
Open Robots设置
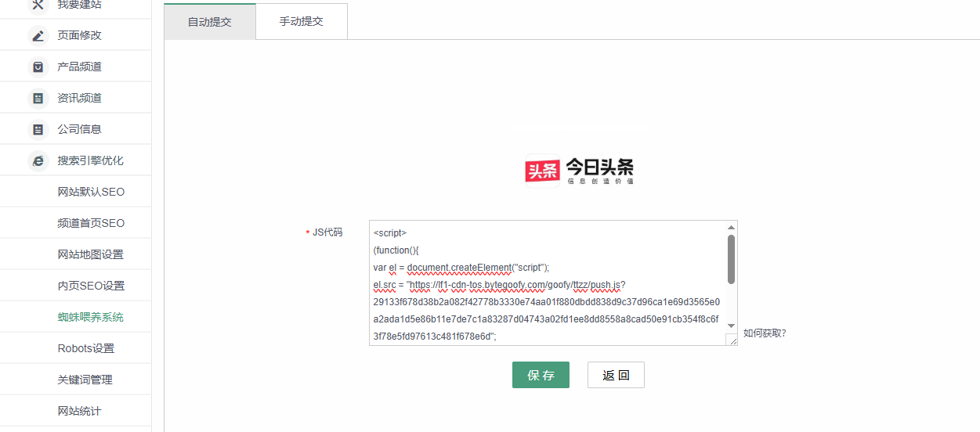coord(86,348)
